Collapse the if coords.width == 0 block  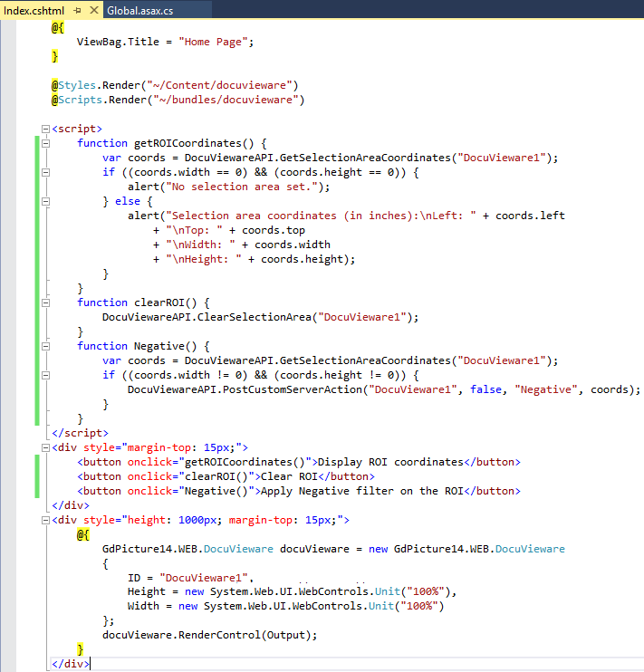(45, 173)
